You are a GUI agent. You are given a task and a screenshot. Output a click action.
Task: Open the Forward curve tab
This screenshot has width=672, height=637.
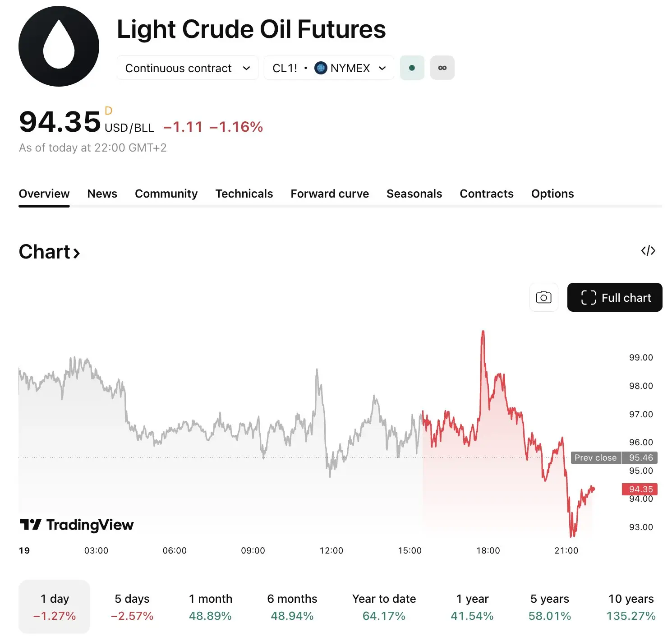point(330,194)
